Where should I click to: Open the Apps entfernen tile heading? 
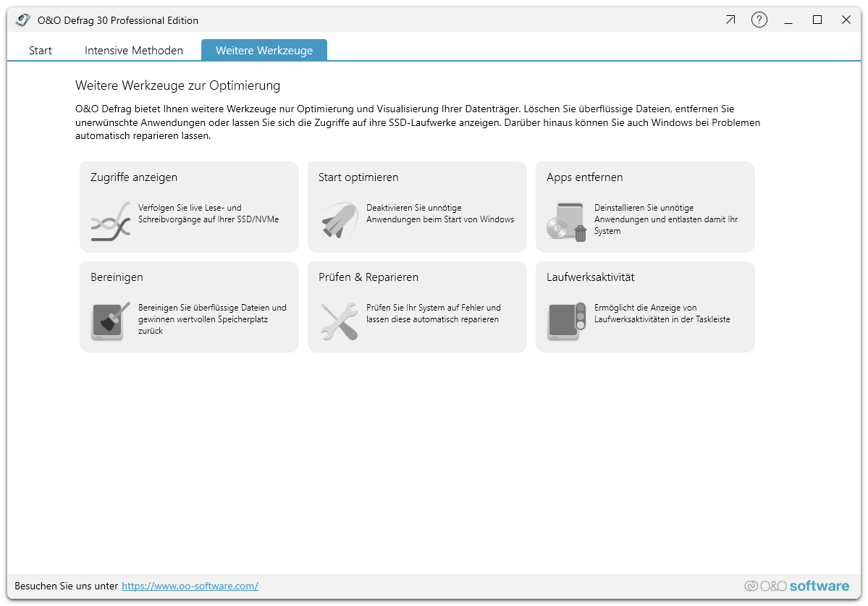click(x=585, y=177)
